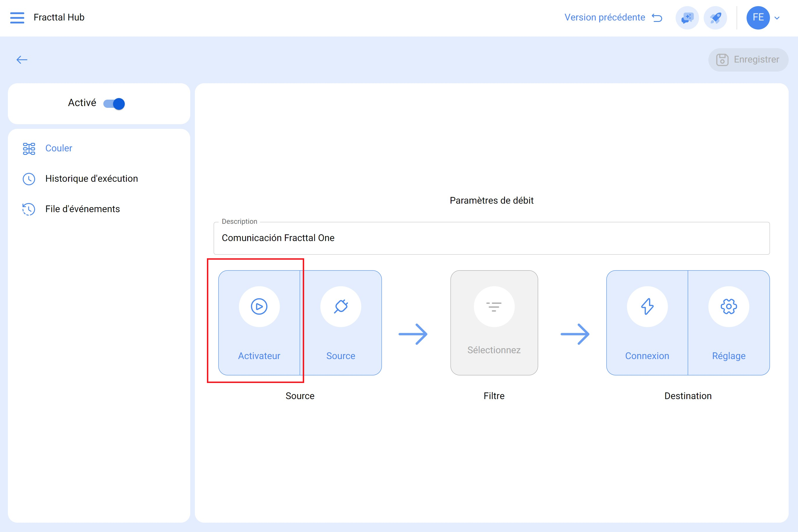Click the Destination label text
Image resolution: width=798 pixels, height=532 pixels.
point(688,396)
